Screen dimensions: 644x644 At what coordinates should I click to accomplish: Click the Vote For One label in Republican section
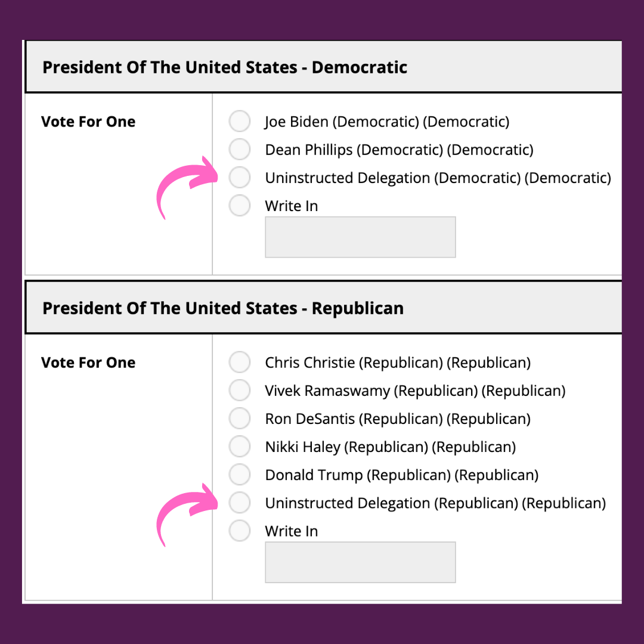point(88,362)
